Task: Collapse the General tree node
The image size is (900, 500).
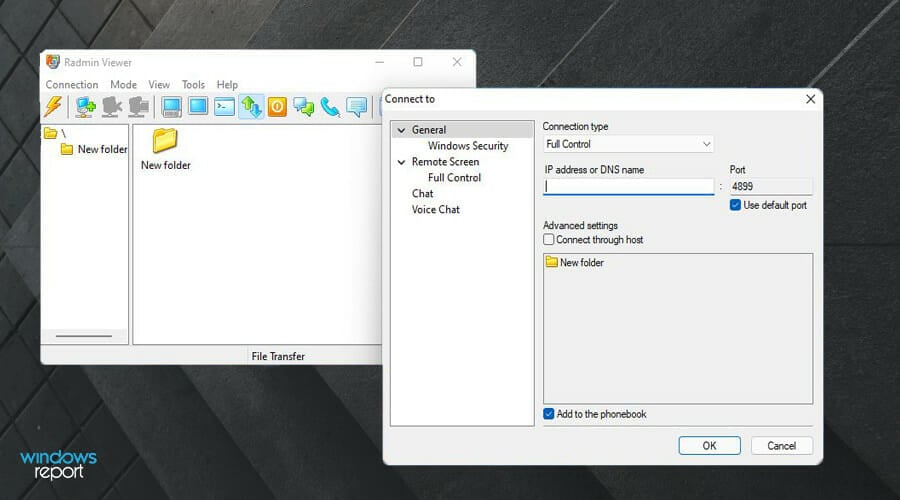Action: (401, 130)
